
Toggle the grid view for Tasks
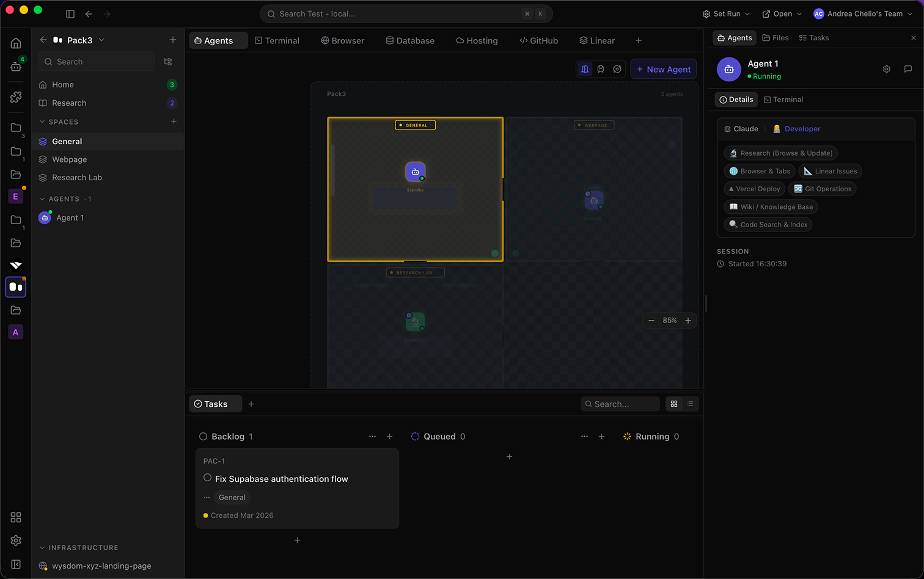coord(673,404)
